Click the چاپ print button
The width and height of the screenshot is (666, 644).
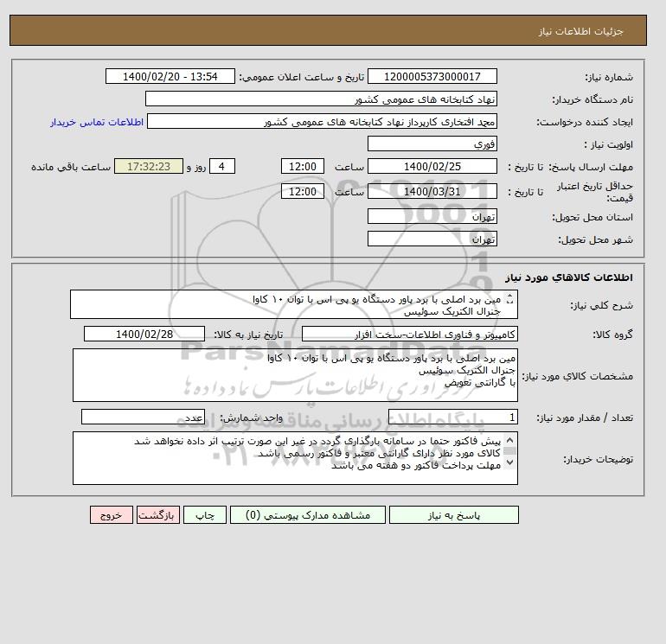coord(205,515)
